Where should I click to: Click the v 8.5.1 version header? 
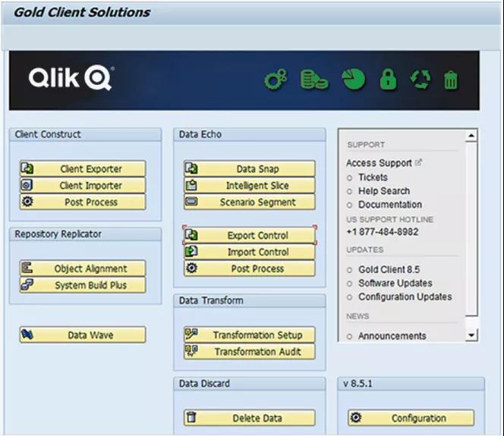411,384
